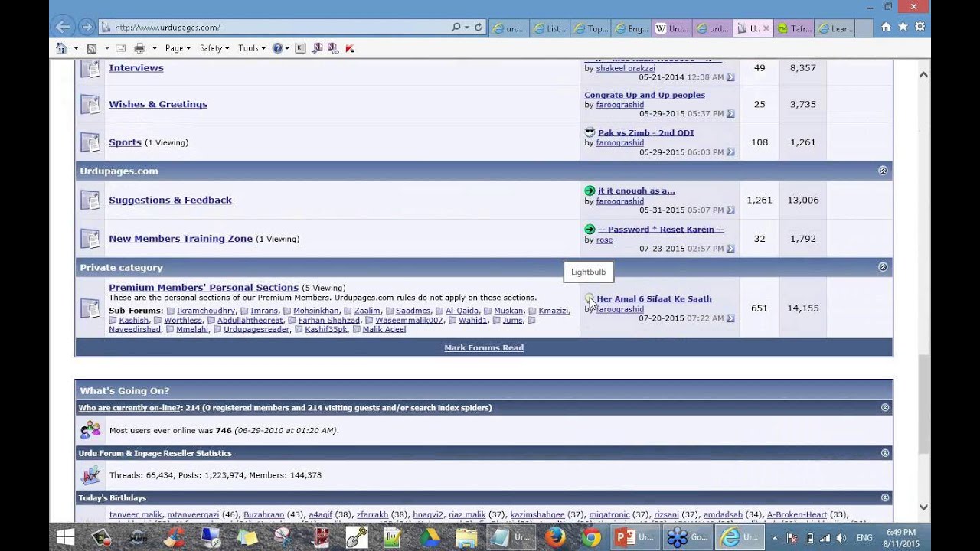Screen dimensions: 980x551
Task: Collapse the Urdupages.com category section
Action: click(x=883, y=171)
